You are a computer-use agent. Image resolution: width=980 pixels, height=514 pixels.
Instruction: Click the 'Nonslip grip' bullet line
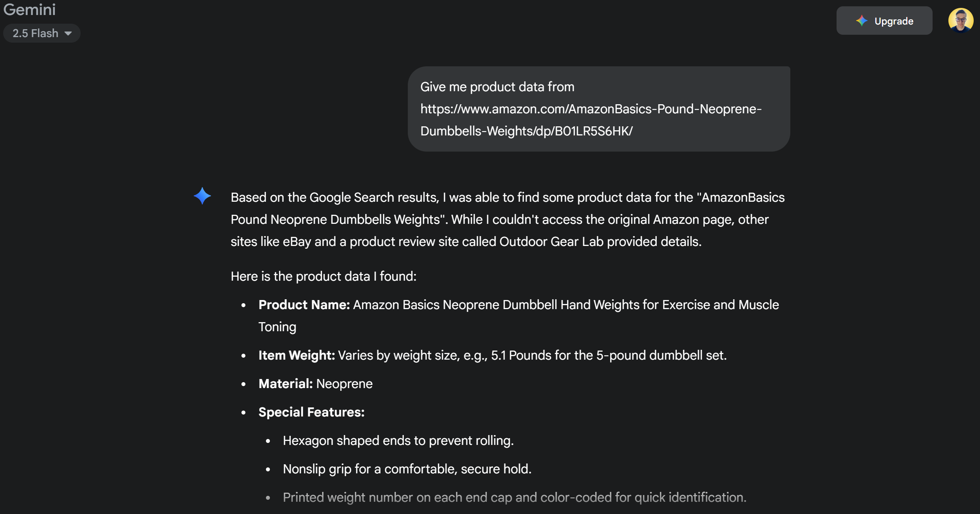click(x=407, y=469)
